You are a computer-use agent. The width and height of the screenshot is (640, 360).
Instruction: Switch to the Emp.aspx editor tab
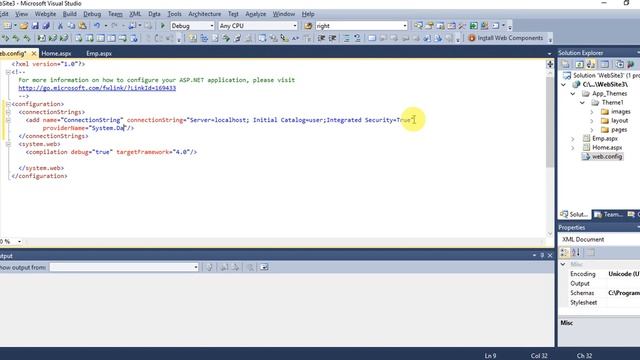[99, 53]
